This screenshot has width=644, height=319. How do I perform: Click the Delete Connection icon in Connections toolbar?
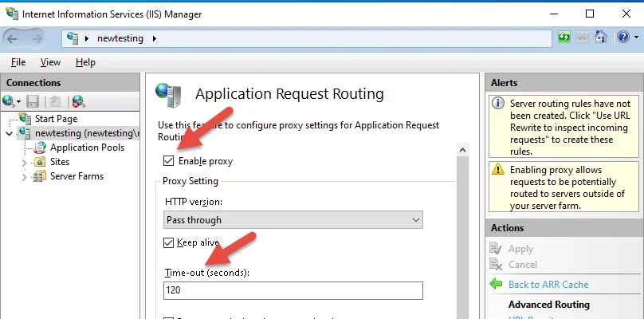click(x=77, y=101)
